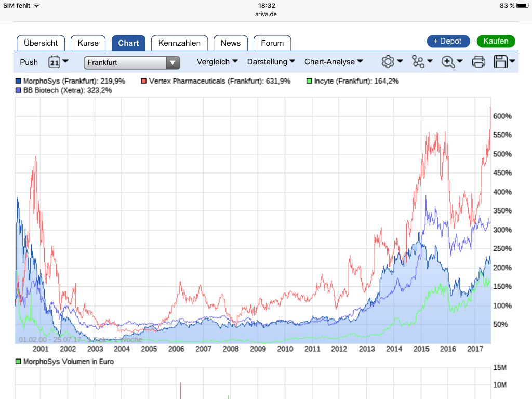Open the News tab
Screen dimensions: 532x399
(x=231, y=43)
